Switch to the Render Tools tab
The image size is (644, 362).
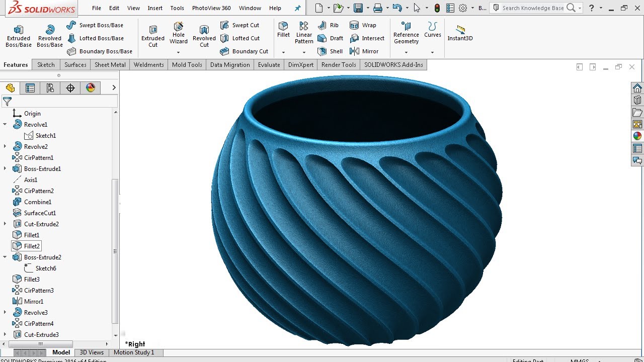pyautogui.click(x=339, y=65)
